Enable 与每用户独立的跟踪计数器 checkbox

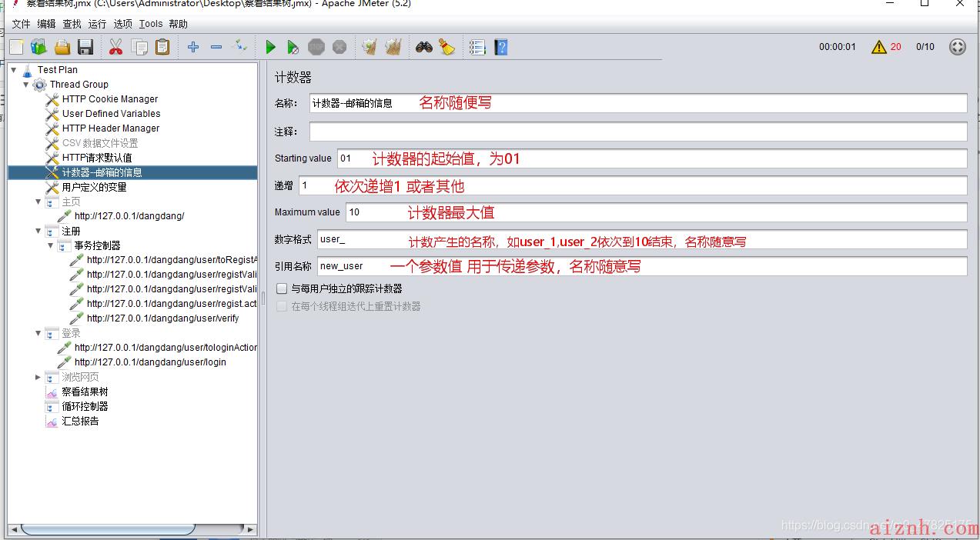click(282, 288)
